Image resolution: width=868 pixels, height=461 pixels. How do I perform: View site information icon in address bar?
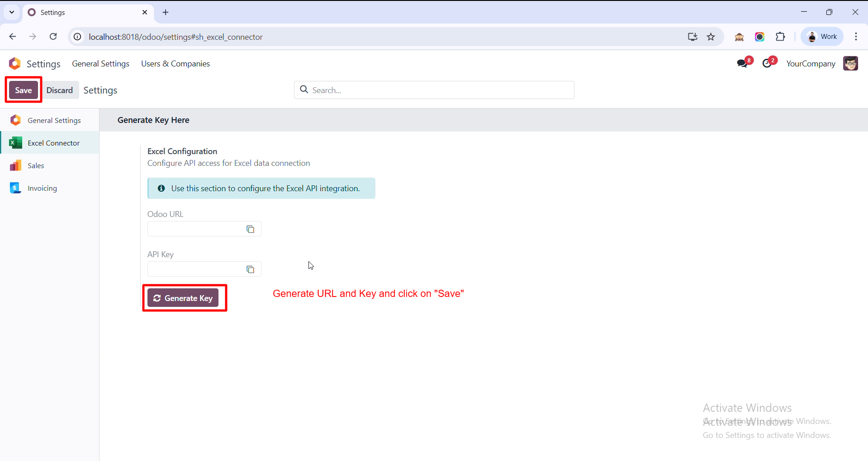coord(78,37)
